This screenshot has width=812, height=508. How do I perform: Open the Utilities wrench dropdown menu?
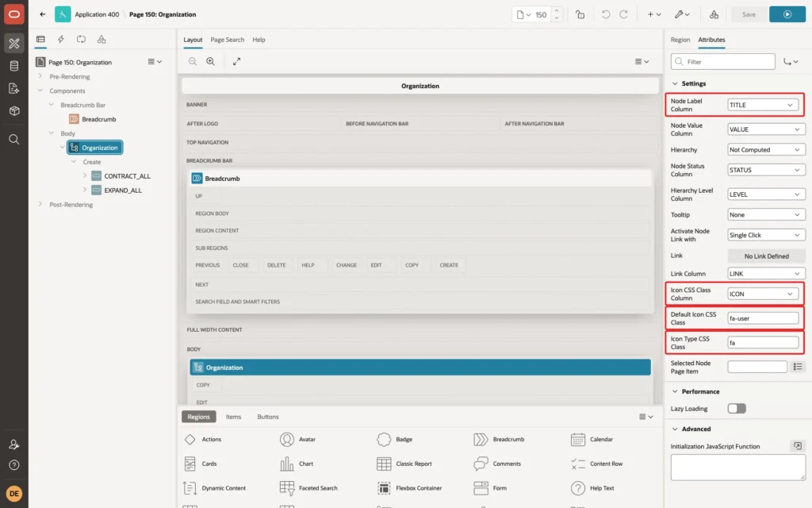point(682,14)
